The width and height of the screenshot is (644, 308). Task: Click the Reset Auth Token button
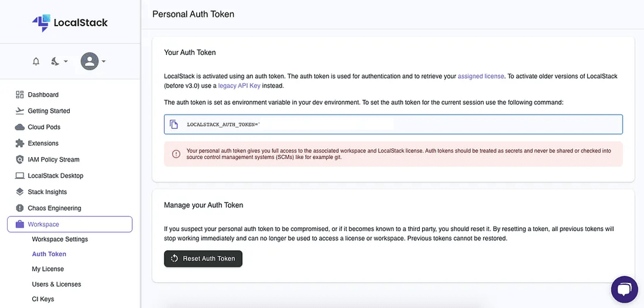click(203, 259)
